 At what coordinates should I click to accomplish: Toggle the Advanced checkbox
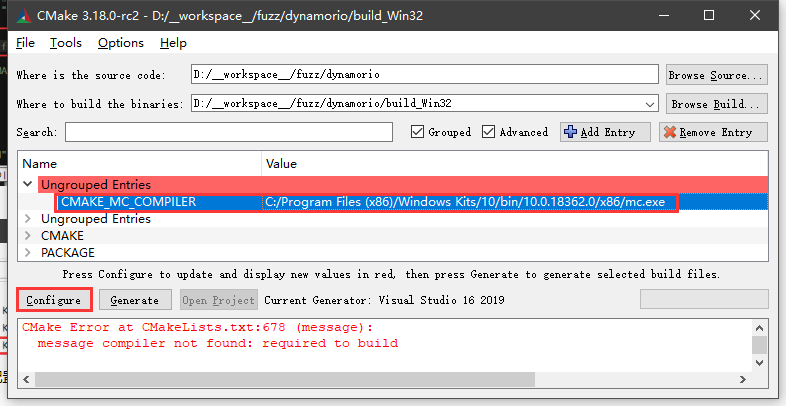(488, 132)
